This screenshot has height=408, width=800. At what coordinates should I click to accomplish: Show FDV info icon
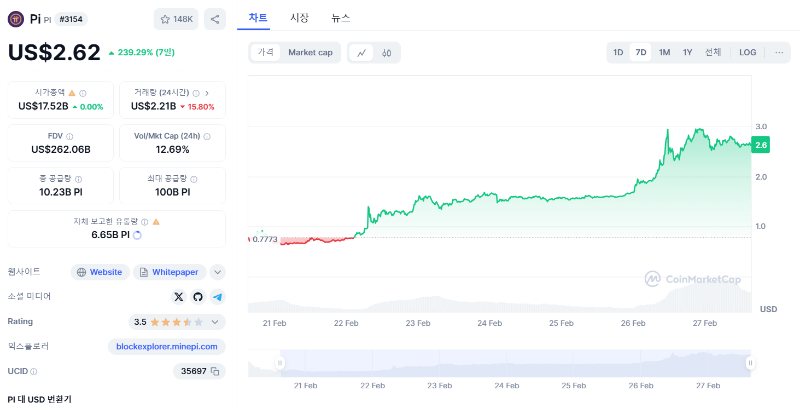[x=69, y=136]
